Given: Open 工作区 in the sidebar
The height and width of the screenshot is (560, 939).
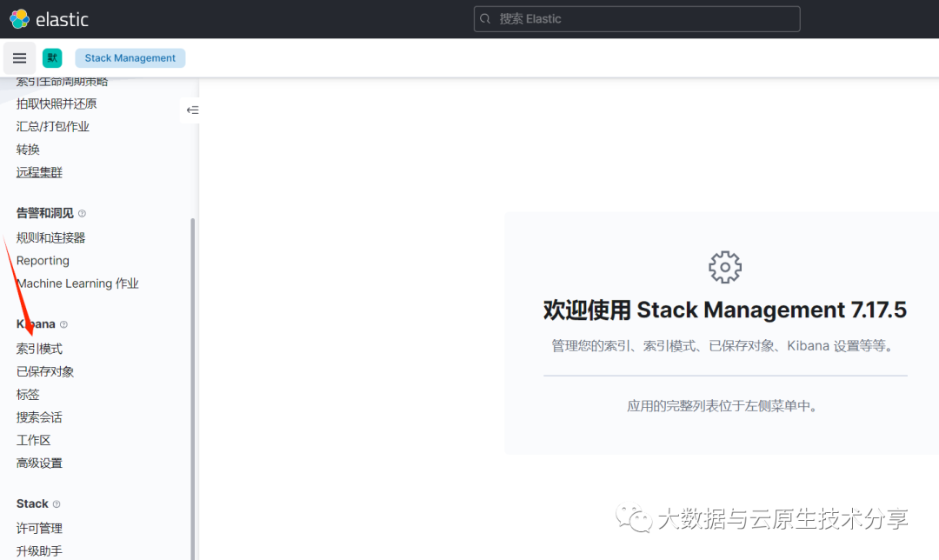Looking at the screenshot, I should (x=34, y=440).
